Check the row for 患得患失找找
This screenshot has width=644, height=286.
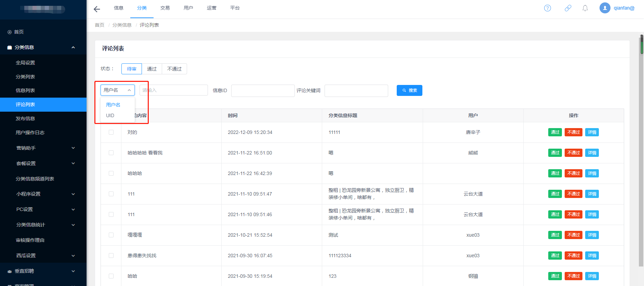111,256
